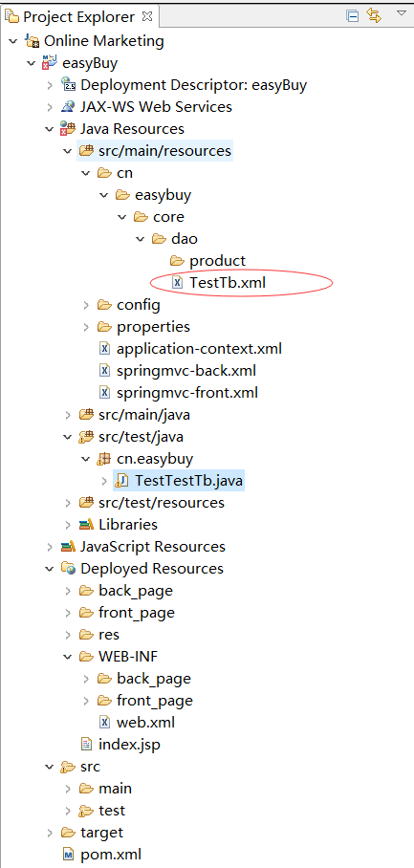Click the src/main/java package folder icon
Viewport: 414px width, 868px height.
[87, 414]
